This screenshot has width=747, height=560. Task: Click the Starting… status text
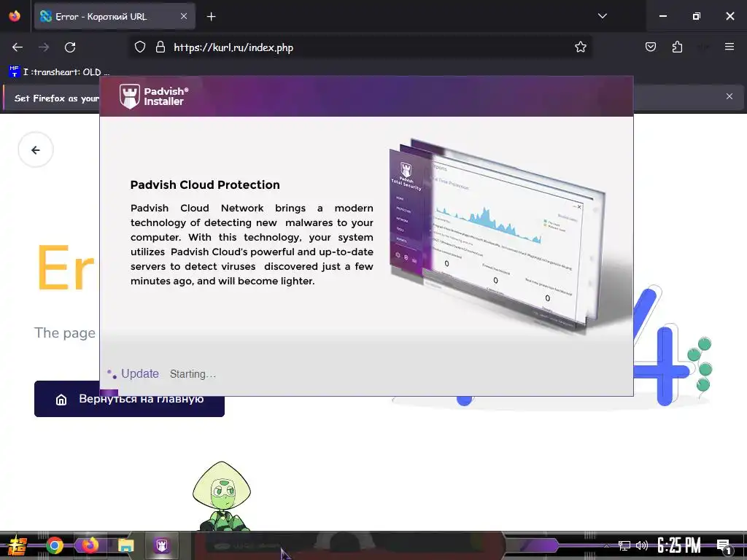[193, 374]
